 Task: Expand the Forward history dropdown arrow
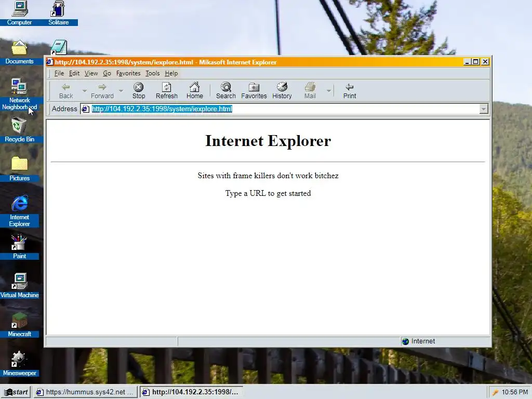(x=121, y=91)
